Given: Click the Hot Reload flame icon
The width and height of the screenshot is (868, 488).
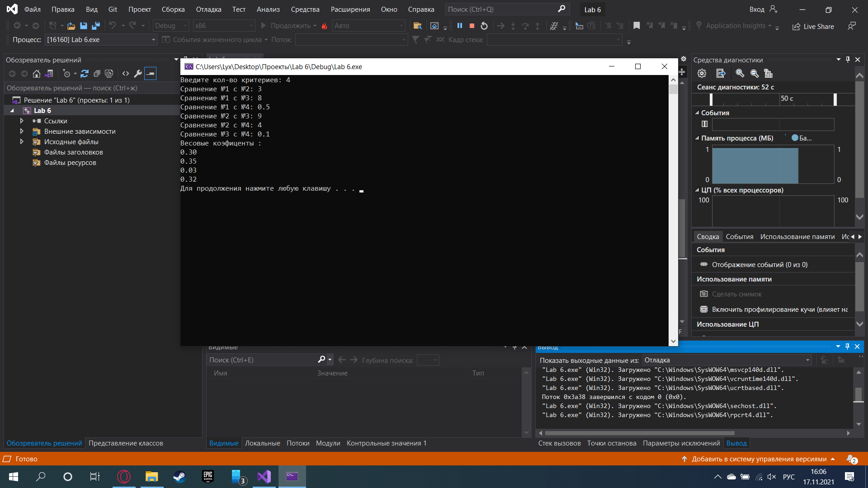Looking at the screenshot, I should pyautogui.click(x=324, y=26).
